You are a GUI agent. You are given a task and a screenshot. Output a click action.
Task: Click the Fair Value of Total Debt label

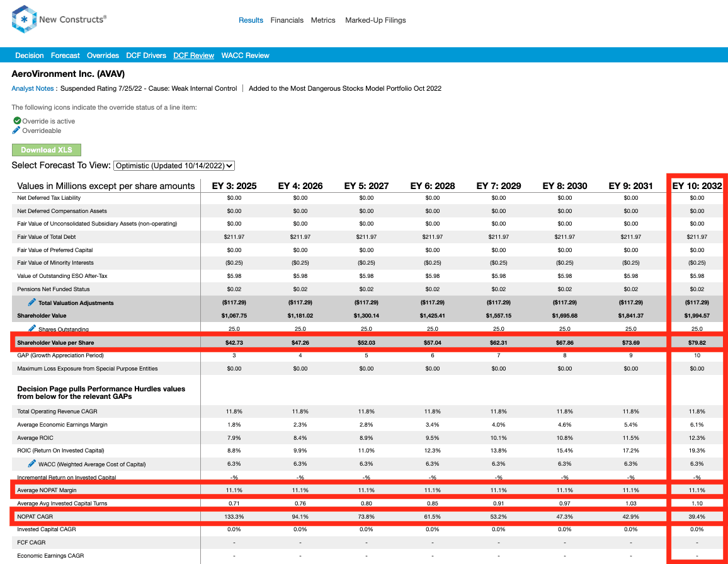(47, 237)
